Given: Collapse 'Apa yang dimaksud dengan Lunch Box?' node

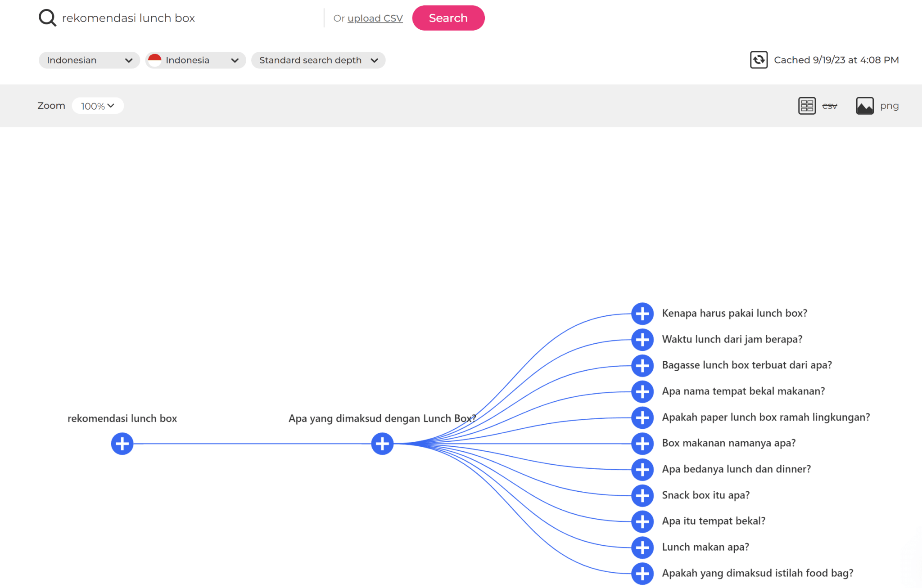Looking at the screenshot, I should pos(382,444).
